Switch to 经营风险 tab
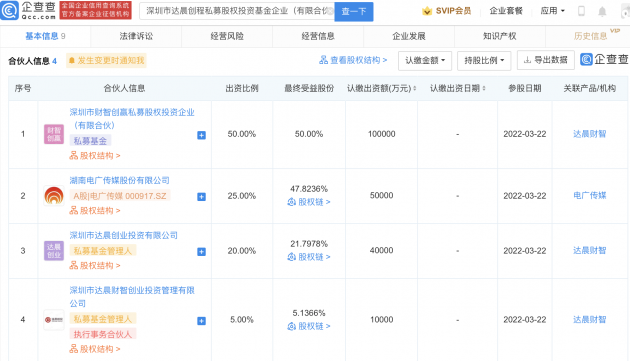Image resolution: width=630 pixels, height=361 pixels. [227, 36]
